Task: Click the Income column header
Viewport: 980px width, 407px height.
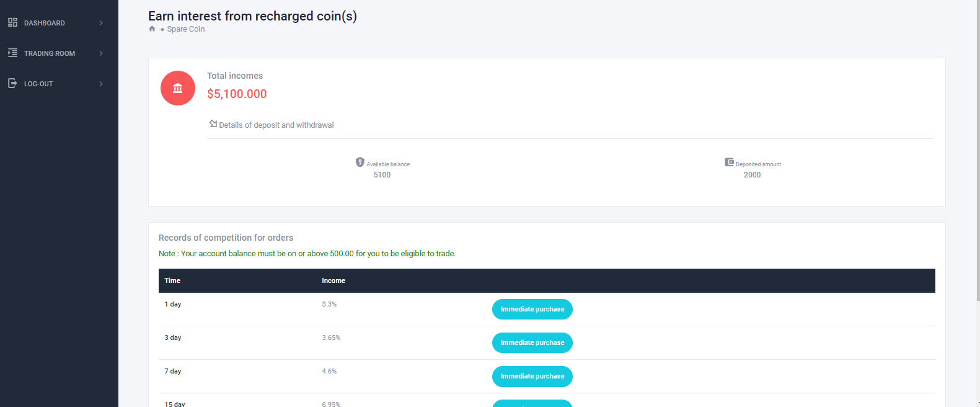Action: (333, 280)
